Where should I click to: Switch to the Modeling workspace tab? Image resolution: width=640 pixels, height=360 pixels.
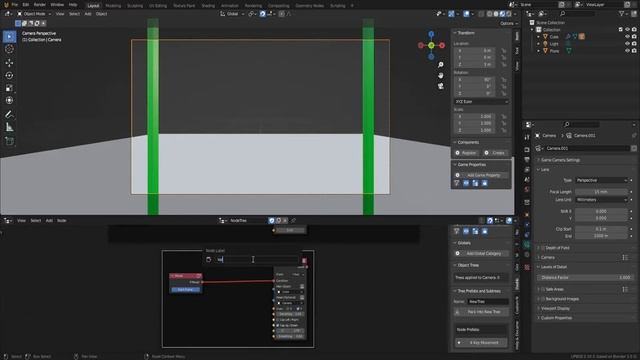pos(113,6)
